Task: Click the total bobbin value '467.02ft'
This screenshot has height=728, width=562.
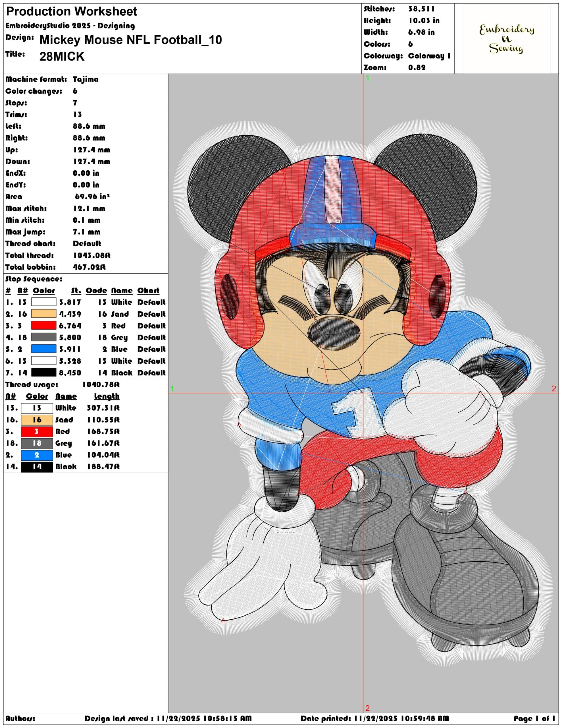Action: pos(89,267)
